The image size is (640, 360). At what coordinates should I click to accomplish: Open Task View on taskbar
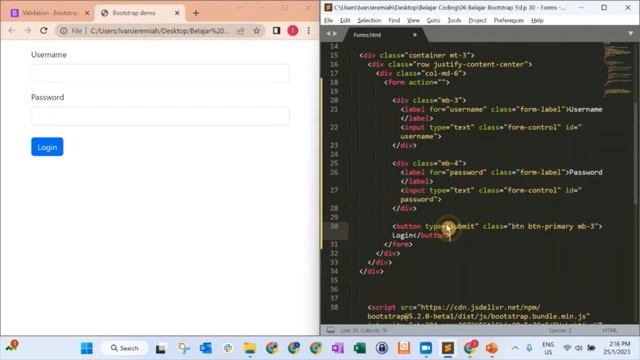160,348
